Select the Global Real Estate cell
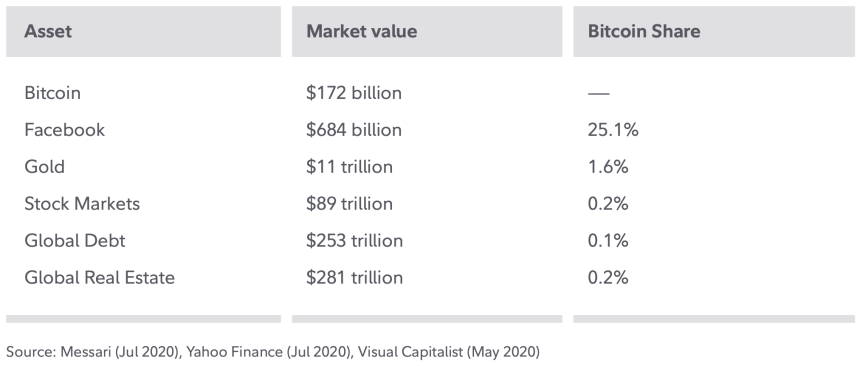This screenshot has width=860, height=366. coord(99,277)
